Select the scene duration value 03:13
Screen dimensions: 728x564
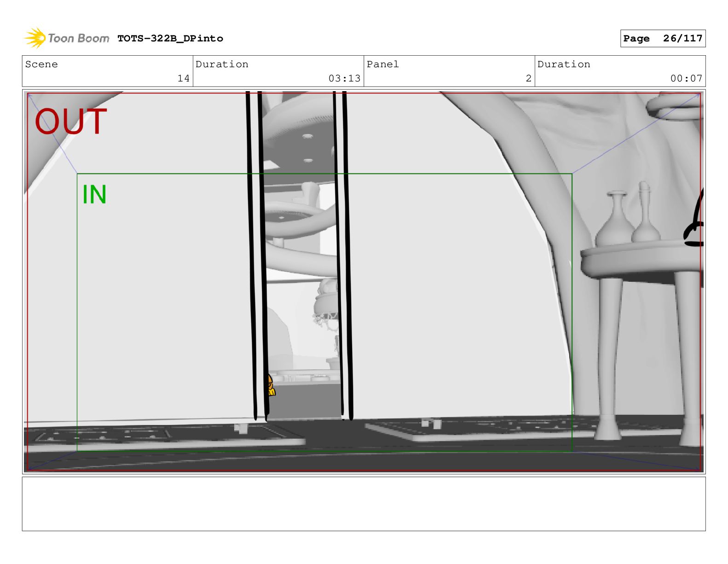(x=344, y=78)
